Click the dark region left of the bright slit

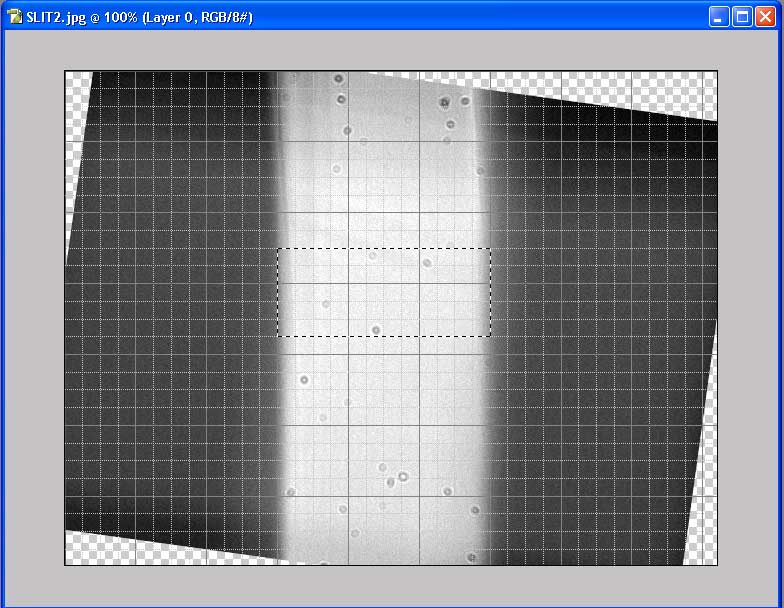pos(170,300)
